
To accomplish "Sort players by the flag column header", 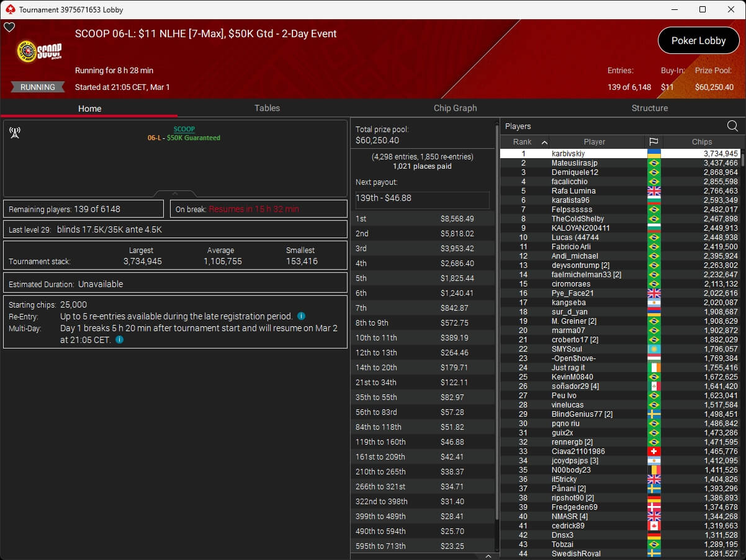I will pyautogui.click(x=654, y=142).
